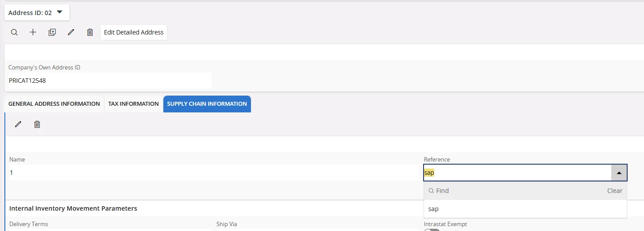Image resolution: width=644 pixels, height=231 pixels.
Task: Click the Company's Own Address ID field
Action: click(110, 81)
